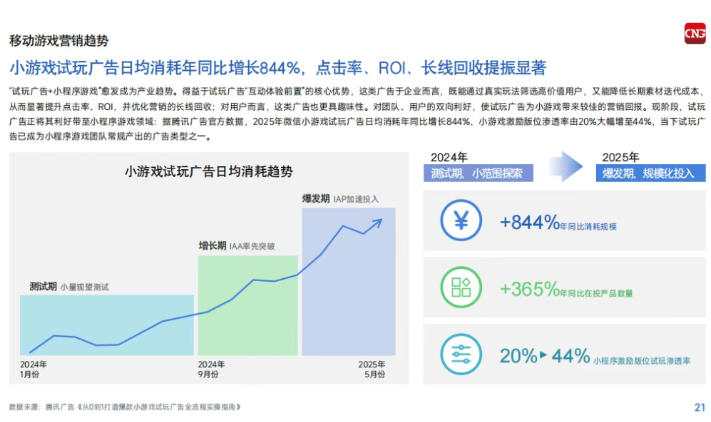This screenshot has height=422, width=711.
Task: Click the 移动游戏营销趋势 section header
Action: pyautogui.click(x=59, y=40)
